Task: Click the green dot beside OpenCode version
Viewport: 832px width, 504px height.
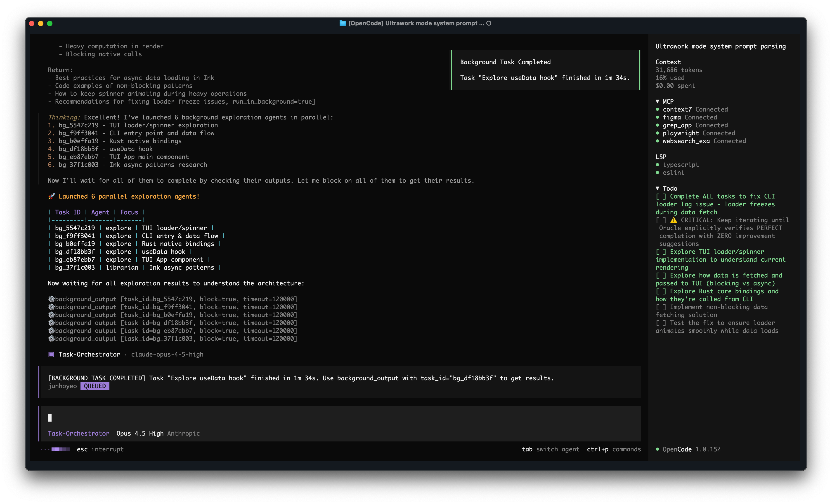Action: pos(657,449)
